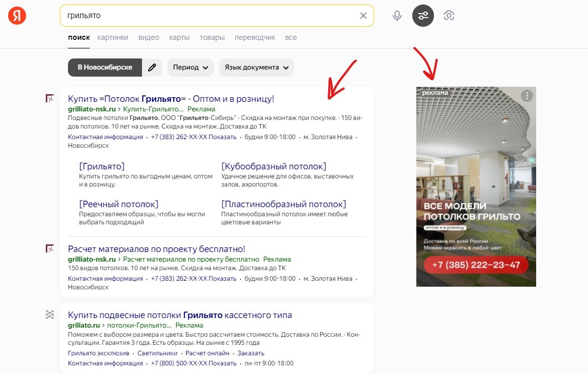Screen dimensions: 588x374
Task: Open Расчет материалов по проекту бесплатно! title
Action: [157, 249]
